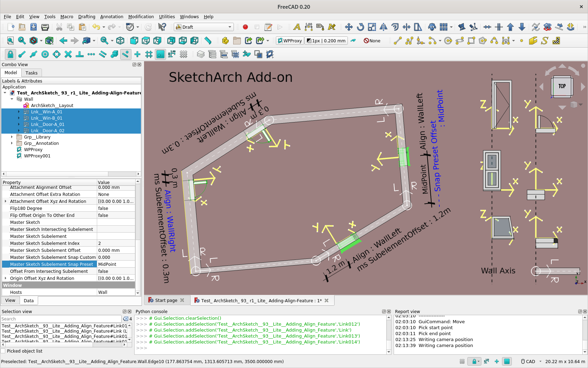Expand the Attachment Offset Xyz And Rotation property

click(x=5, y=201)
